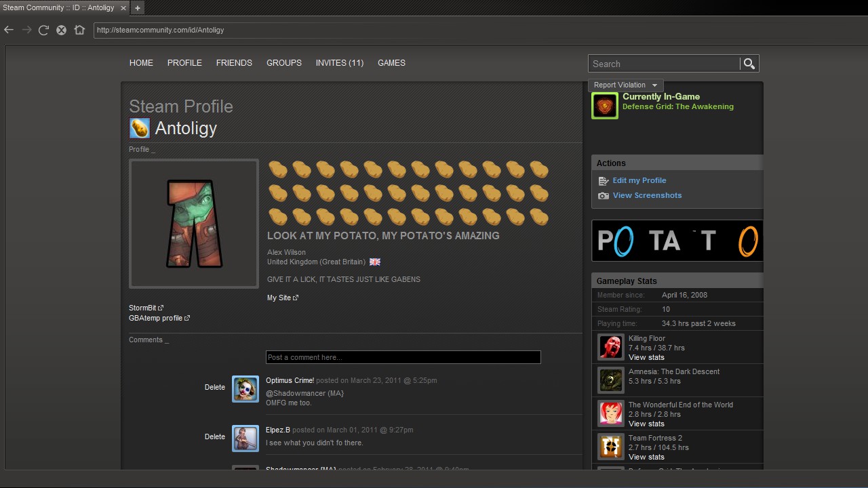Click the Defense Grid: The Awakening link
868x488 pixels.
coord(678,107)
